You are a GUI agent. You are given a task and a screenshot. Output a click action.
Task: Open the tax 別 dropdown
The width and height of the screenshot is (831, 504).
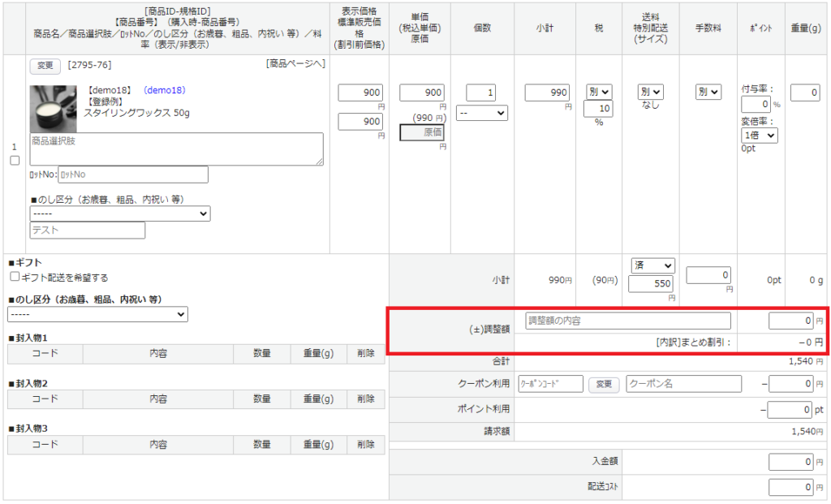(x=599, y=93)
